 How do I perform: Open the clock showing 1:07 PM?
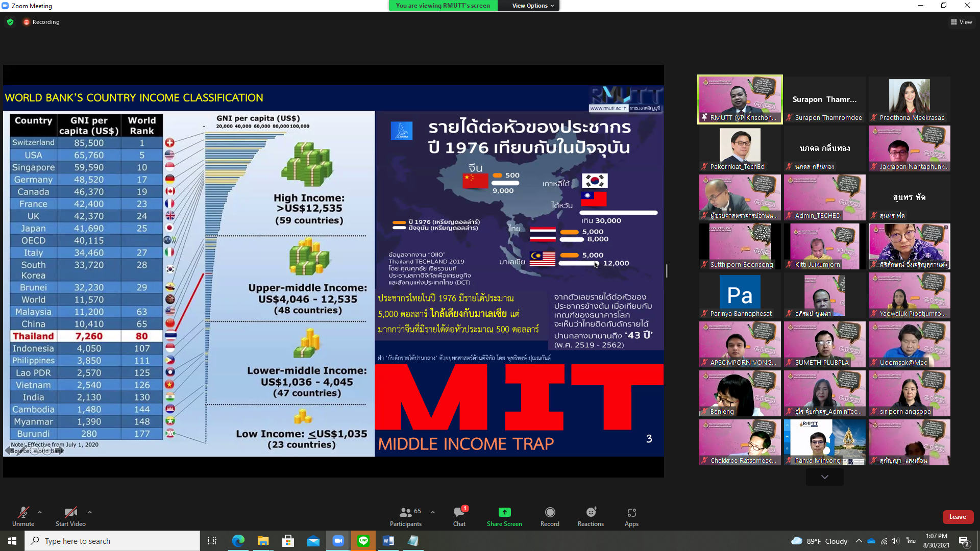click(937, 541)
